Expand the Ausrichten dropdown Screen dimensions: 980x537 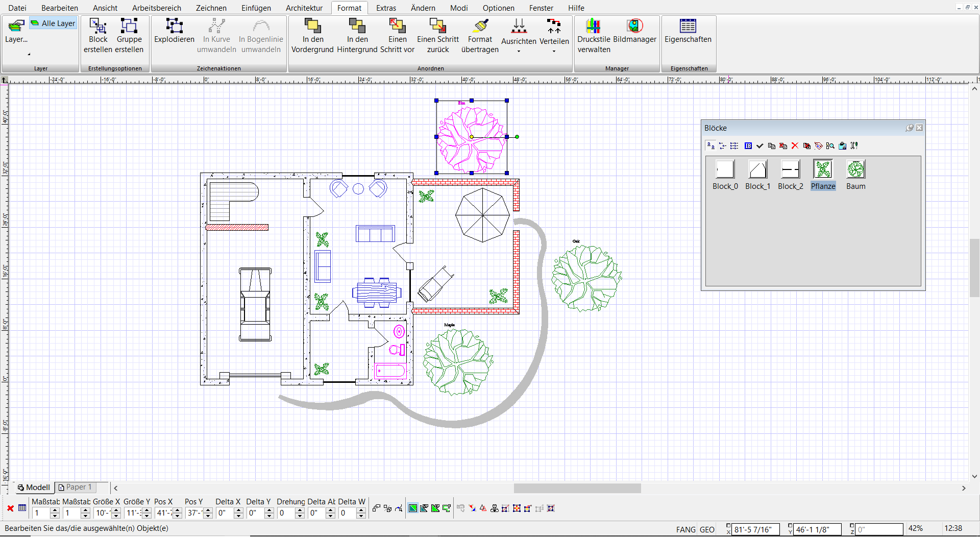tap(519, 51)
